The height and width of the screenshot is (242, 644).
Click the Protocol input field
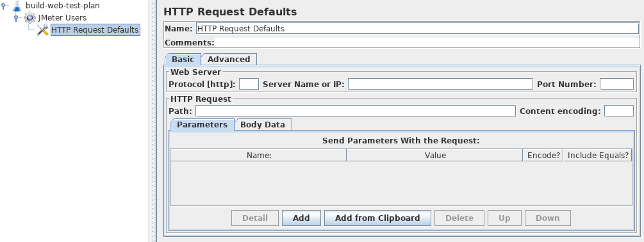pyautogui.click(x=249, y=84)
